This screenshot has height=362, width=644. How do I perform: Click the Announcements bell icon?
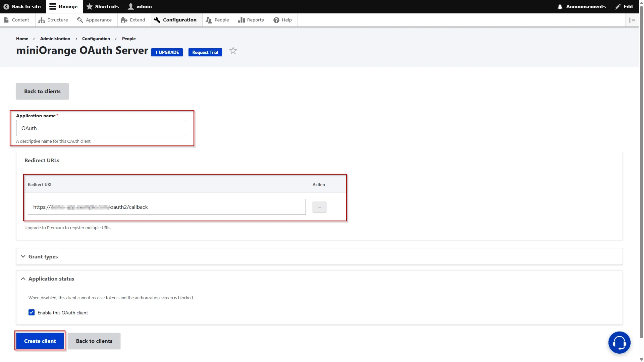point(560,7)
